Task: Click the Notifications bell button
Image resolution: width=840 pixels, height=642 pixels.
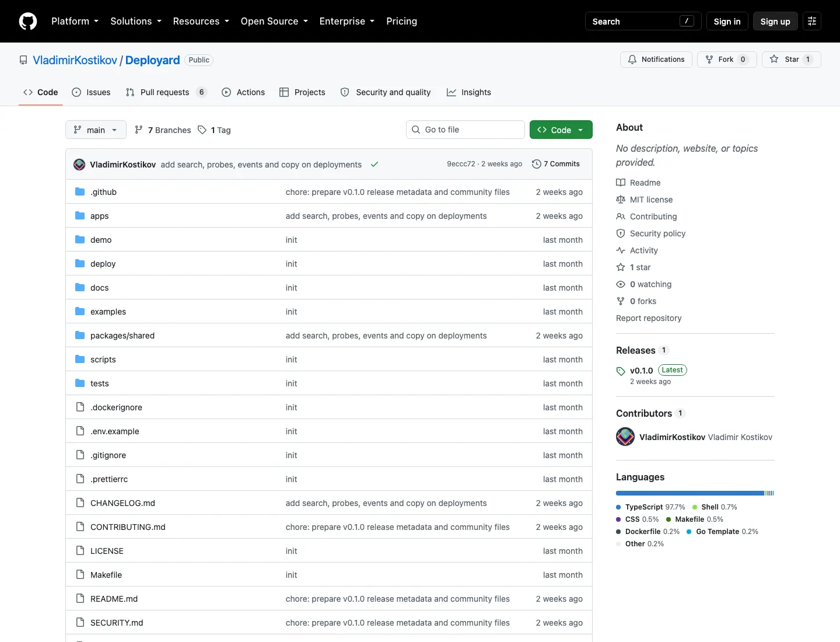Action: pos(656,60)
